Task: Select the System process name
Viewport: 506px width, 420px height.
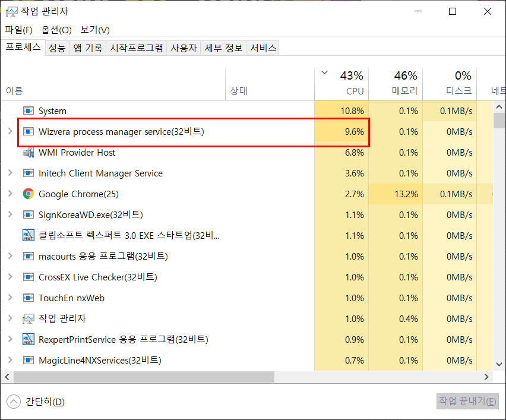Action: click(x=52, y=111)
